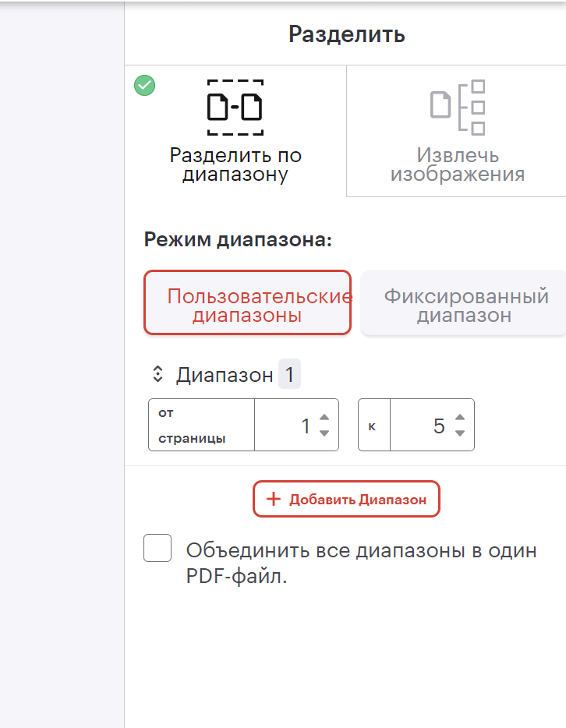This screenshot has height=728, width=566.
Task: Decrease ending page value using its down arrow
Action: [x=459, y=433]
